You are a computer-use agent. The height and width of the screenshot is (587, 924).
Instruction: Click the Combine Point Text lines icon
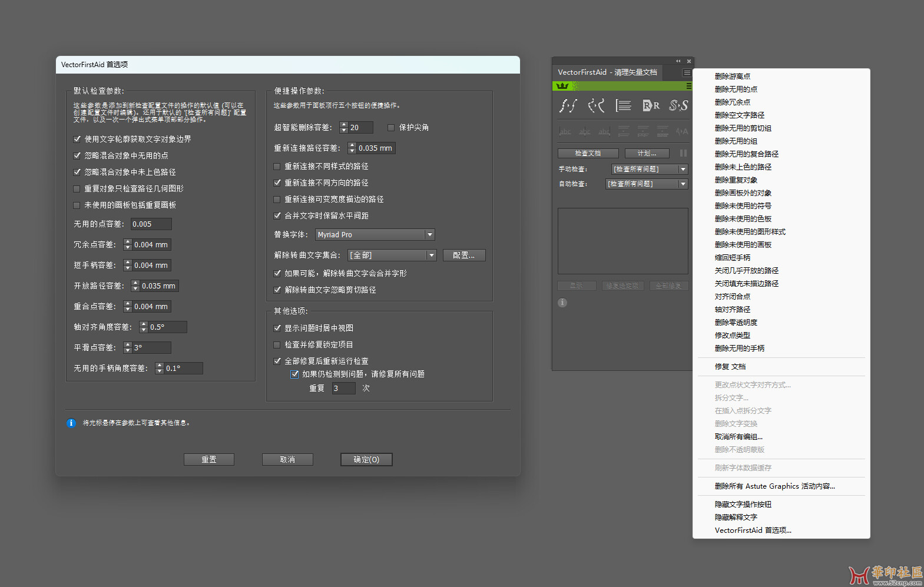623,105
